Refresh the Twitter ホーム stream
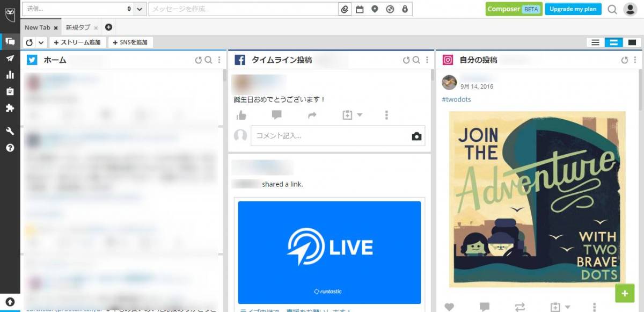The height and width of the screenshot is (312, 644). pos(199,60)
